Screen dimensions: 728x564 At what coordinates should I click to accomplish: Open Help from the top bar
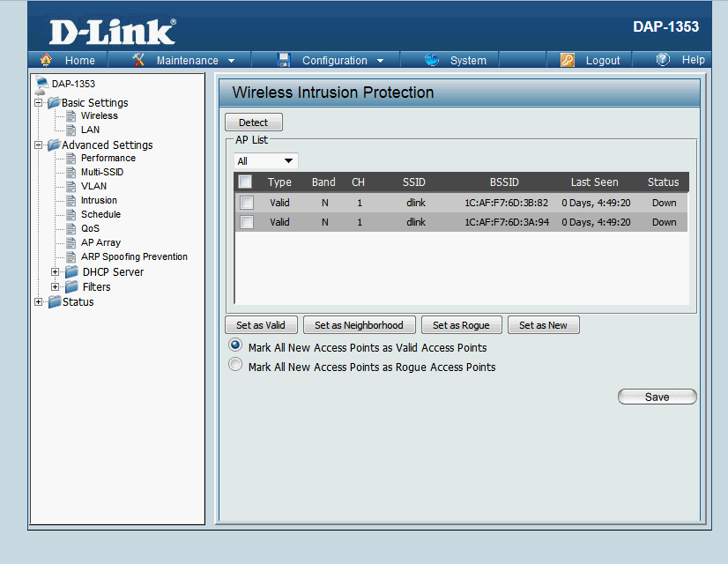[x=693, y=60]
